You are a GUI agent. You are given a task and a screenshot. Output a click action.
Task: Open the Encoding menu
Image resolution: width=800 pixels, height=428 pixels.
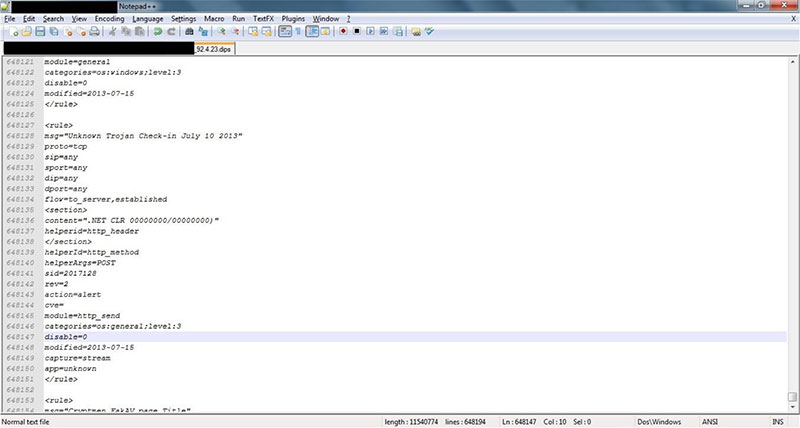[109, 18]
